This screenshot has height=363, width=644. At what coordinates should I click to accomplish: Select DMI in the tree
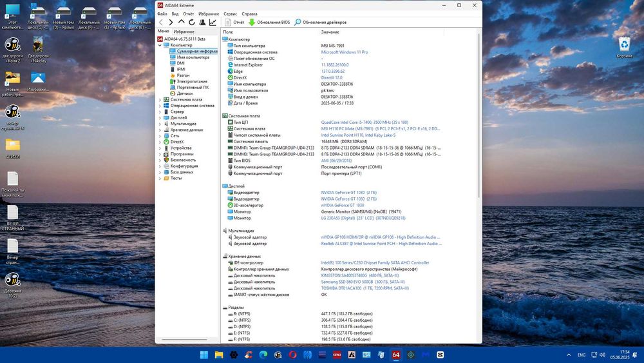[181, 63]
